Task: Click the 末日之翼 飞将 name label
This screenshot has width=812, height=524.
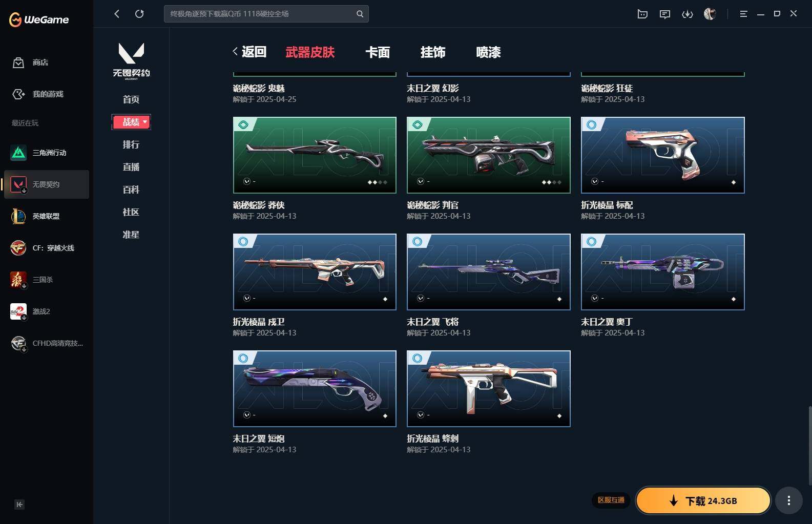Action: point(433,322)
